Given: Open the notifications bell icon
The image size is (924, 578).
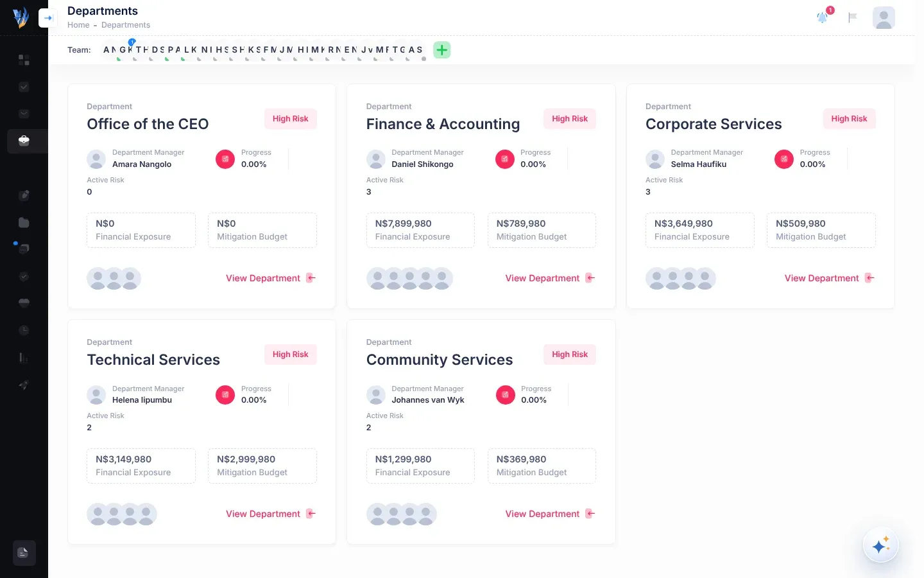Looking at the screenshot, I should [823, 17].
